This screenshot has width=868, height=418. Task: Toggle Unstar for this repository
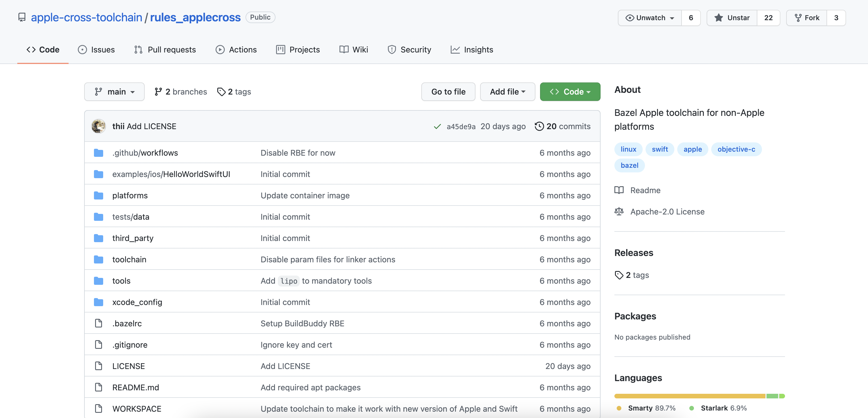[732, 18]
